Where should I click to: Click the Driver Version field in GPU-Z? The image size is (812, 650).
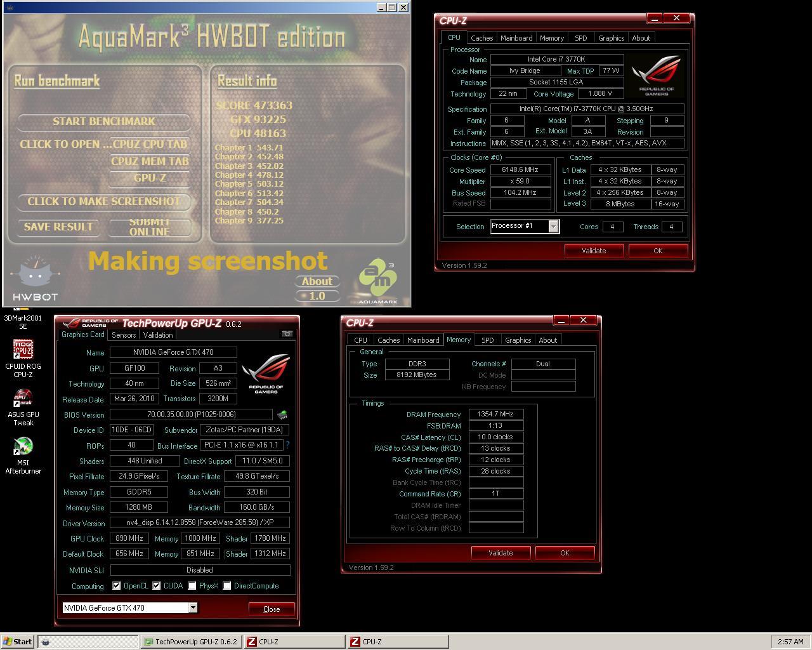tap(200, 523)
